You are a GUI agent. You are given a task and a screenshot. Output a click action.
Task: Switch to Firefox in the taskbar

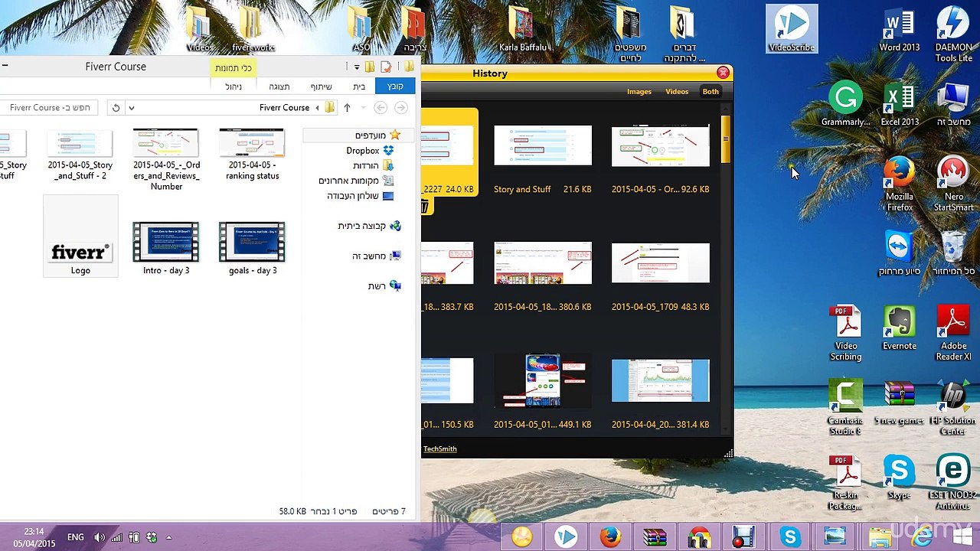tap(610, 537)
